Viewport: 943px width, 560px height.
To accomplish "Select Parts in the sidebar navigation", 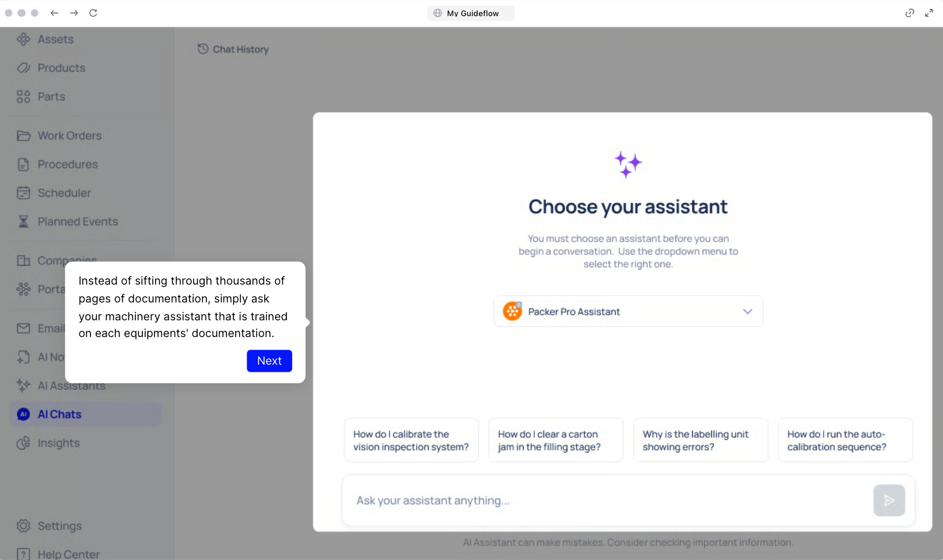I will tap(51, 96).
